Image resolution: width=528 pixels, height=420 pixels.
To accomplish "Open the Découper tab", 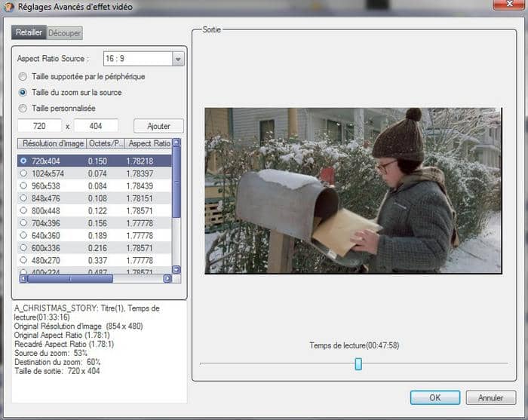I will pyautogui.click(x=65, y=33).
